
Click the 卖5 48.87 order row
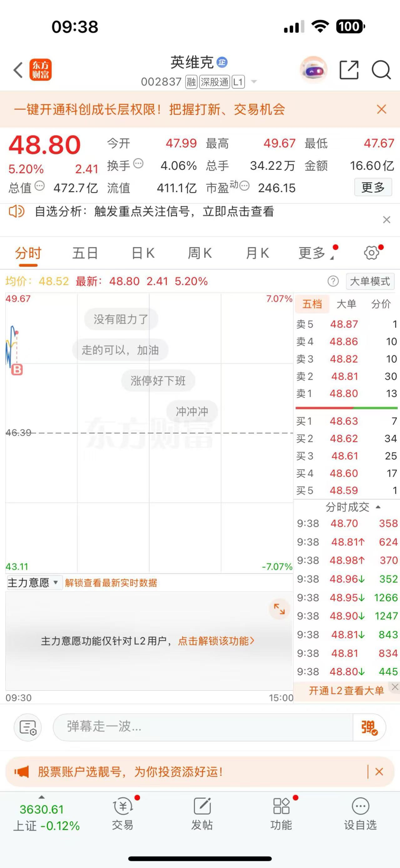click(347, 324)
